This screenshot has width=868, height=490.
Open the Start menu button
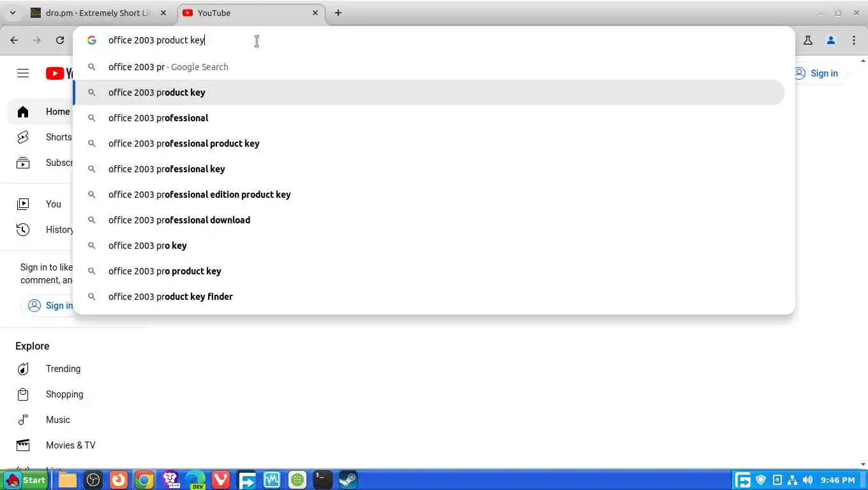[26, 480]
